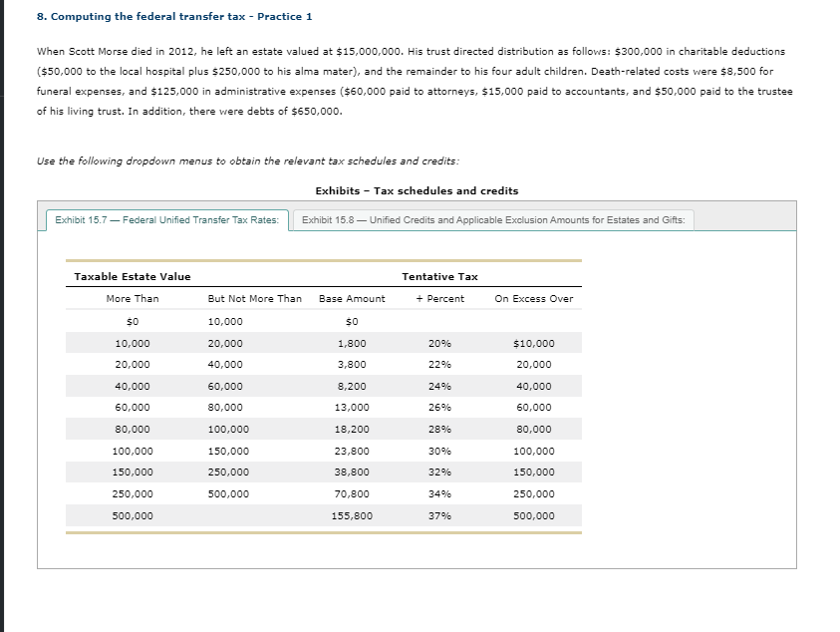Select the '26%' percent cell
This screenshot has width=840, height=632.
(x=439, y=408)
